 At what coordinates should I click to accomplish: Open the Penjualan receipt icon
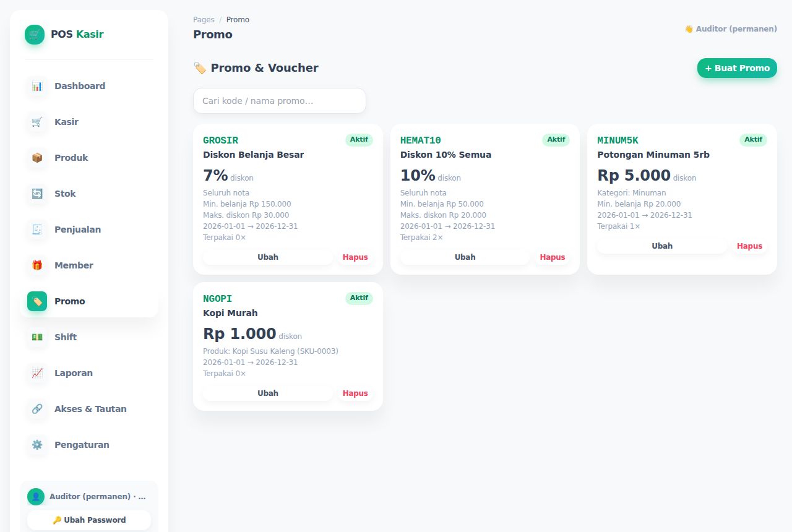pos(37,230)
